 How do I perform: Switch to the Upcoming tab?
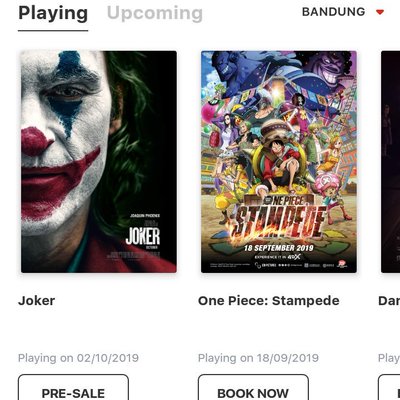[155, 13]
